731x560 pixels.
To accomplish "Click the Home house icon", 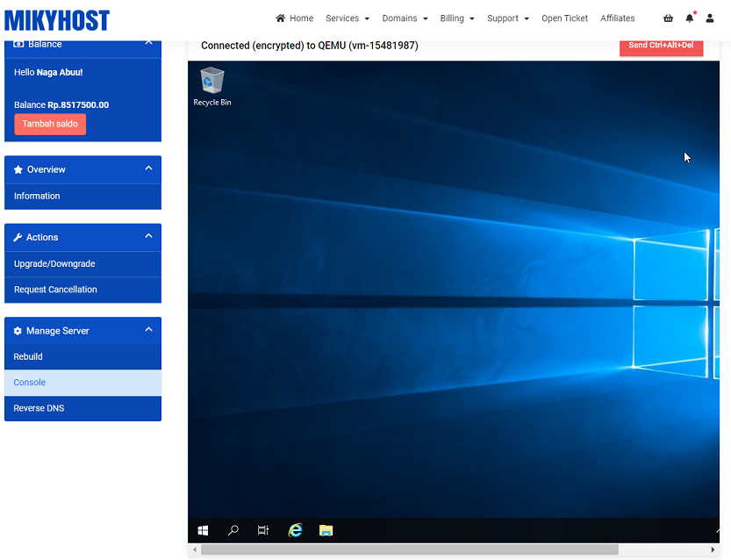I will point(280,18).
